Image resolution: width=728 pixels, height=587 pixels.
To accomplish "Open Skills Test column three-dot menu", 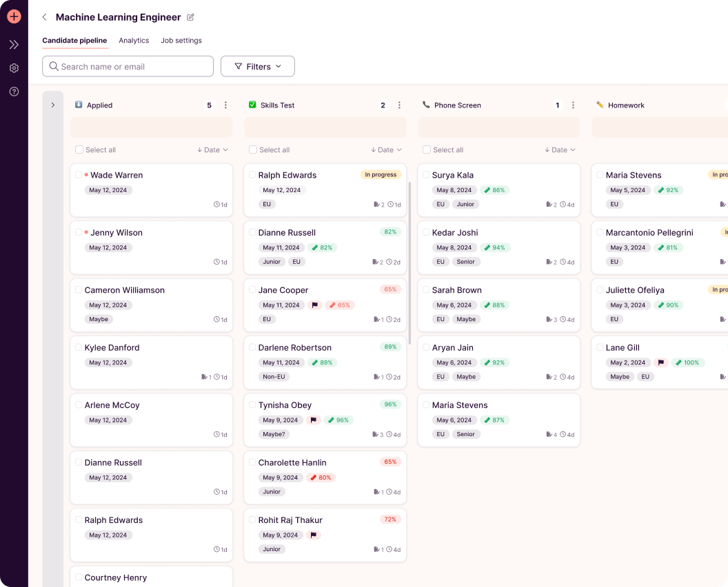I will (399, 105).
